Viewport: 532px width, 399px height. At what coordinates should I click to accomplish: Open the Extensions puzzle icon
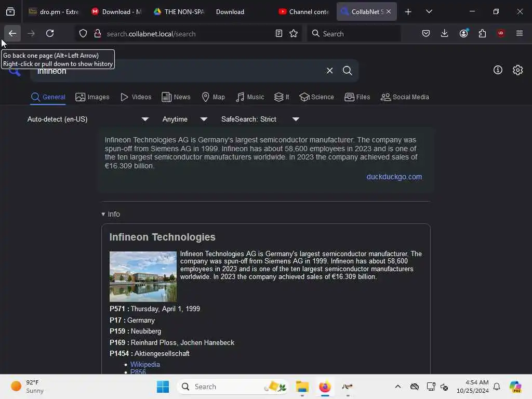(x=482, y=33)
